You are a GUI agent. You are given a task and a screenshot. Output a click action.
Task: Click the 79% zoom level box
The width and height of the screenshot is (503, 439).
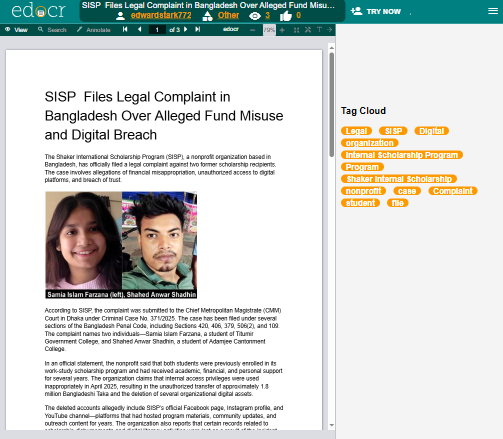269,30
